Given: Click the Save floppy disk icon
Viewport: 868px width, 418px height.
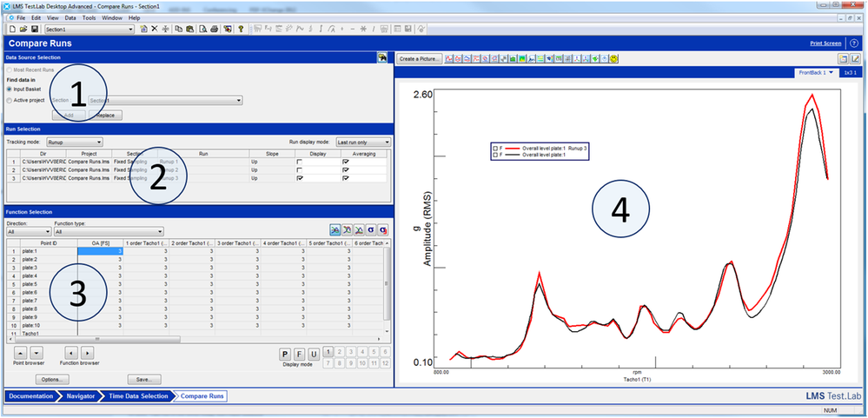Looking at the screenshot, I should (x=35, y=29).
